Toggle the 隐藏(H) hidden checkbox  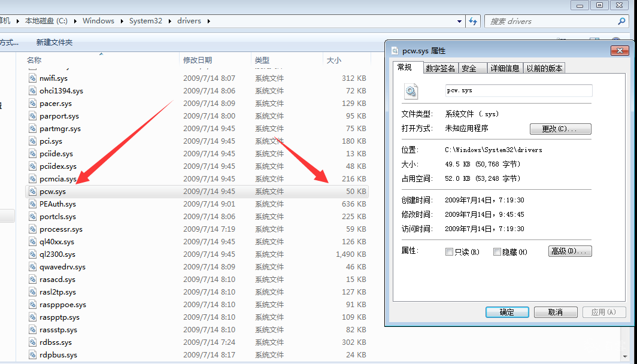point(497,252)
